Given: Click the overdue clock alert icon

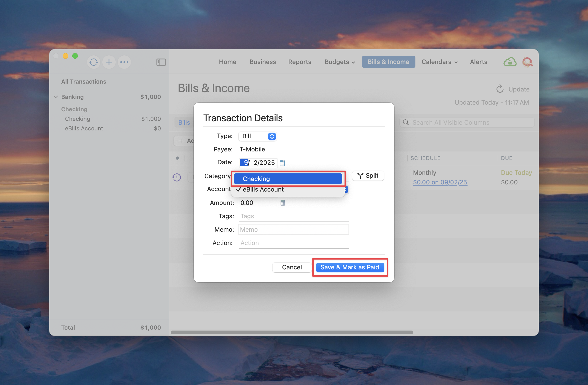Looking at the screenshot, I should (x=177, y=177).
